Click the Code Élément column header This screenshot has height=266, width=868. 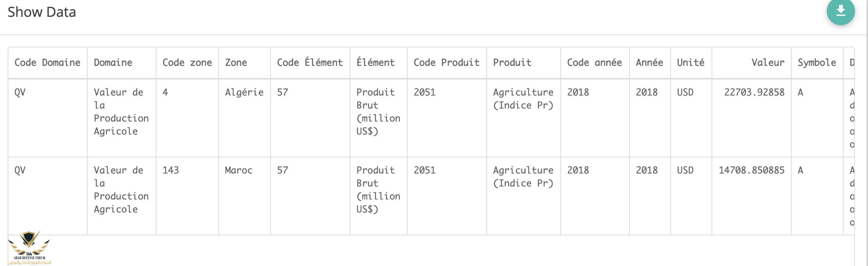pos(310,63)
